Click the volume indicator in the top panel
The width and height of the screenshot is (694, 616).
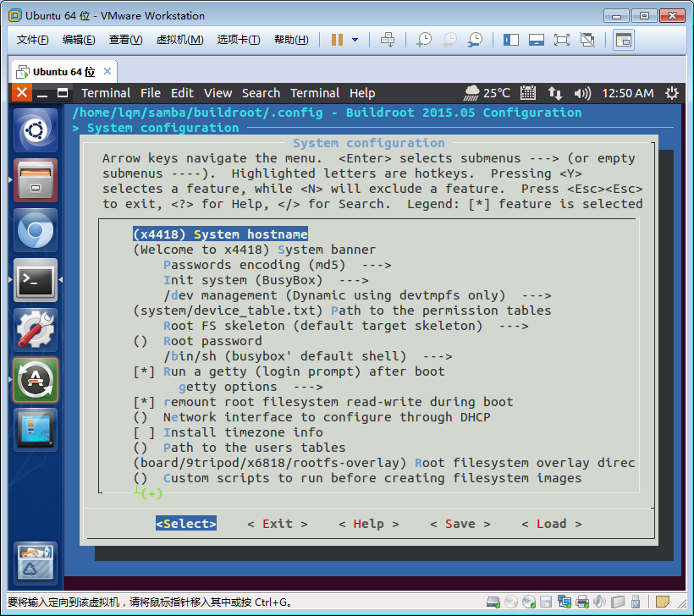point(582,93)
